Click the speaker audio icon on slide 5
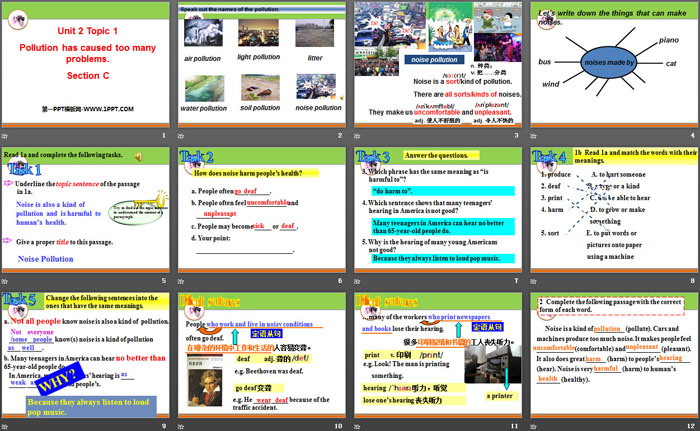 pos(138,156)
